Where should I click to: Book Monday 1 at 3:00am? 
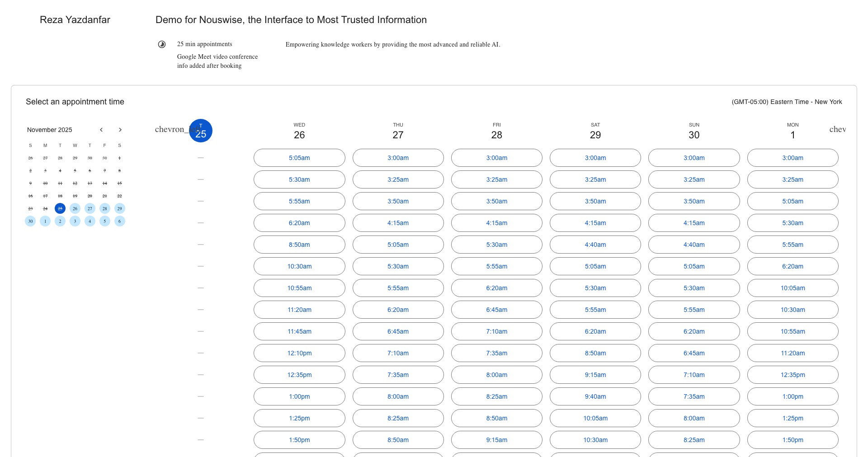793,158
